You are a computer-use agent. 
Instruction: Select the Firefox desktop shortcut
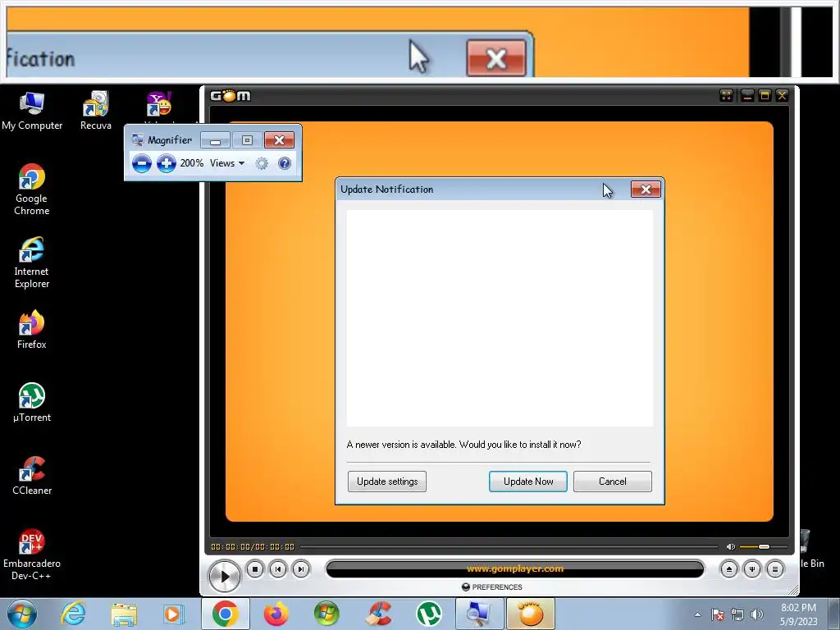(32, 330)
